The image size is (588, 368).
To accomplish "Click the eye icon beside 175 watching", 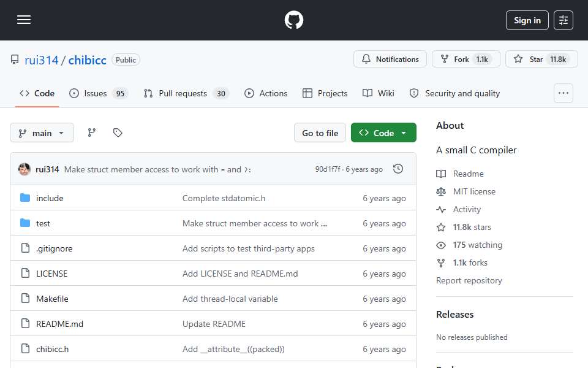I will coord(441,245).
